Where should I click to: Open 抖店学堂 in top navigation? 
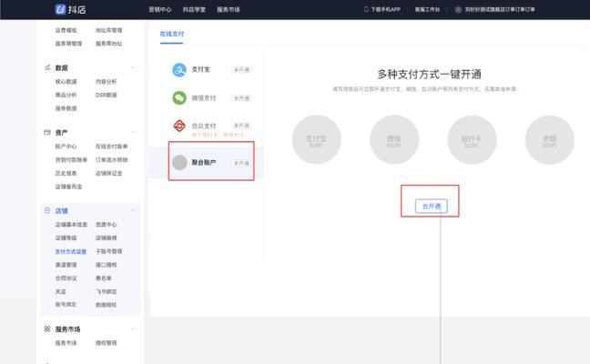194,9
